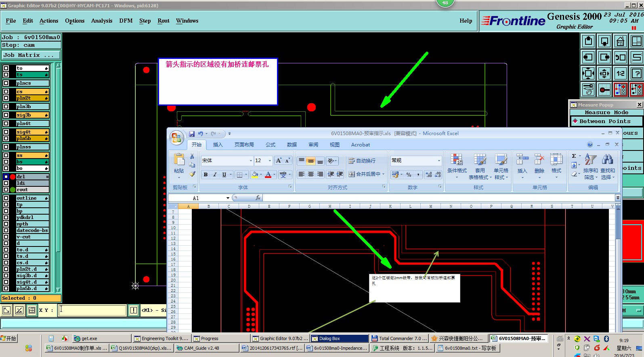Toggle checkbox for layer plnss
The width and height of the screenshot is (644, 357).
tap(6, 147)
